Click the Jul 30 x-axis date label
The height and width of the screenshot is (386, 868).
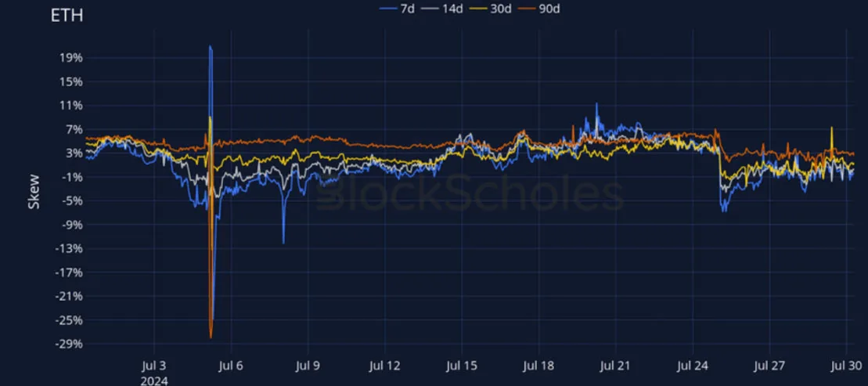tap(846, 366)
